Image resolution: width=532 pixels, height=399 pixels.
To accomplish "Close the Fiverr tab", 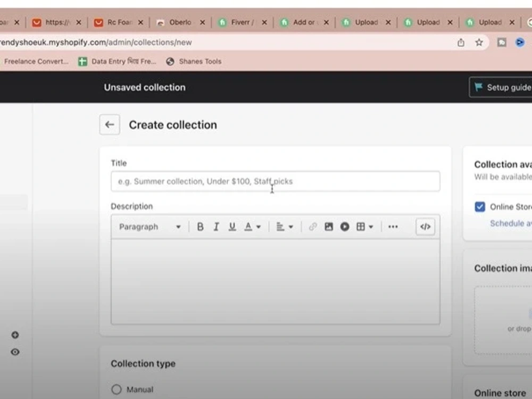I will (264, 22).
